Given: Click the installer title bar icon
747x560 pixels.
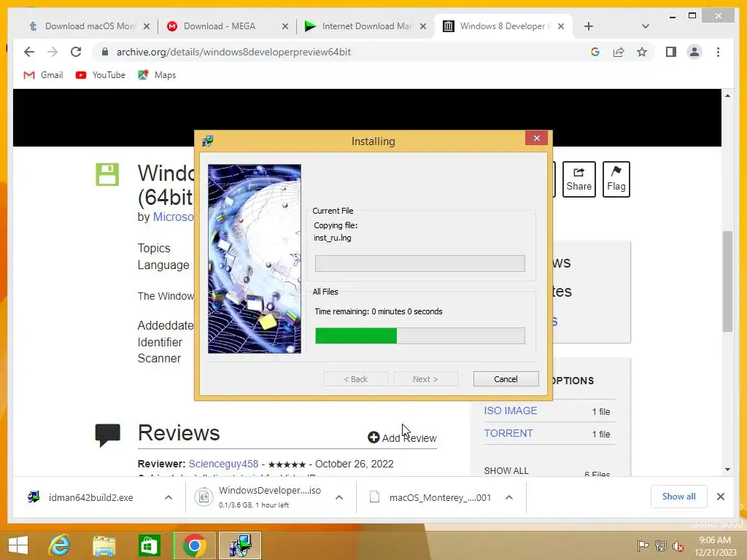Looking at the screenshot, I should [207, 141].
